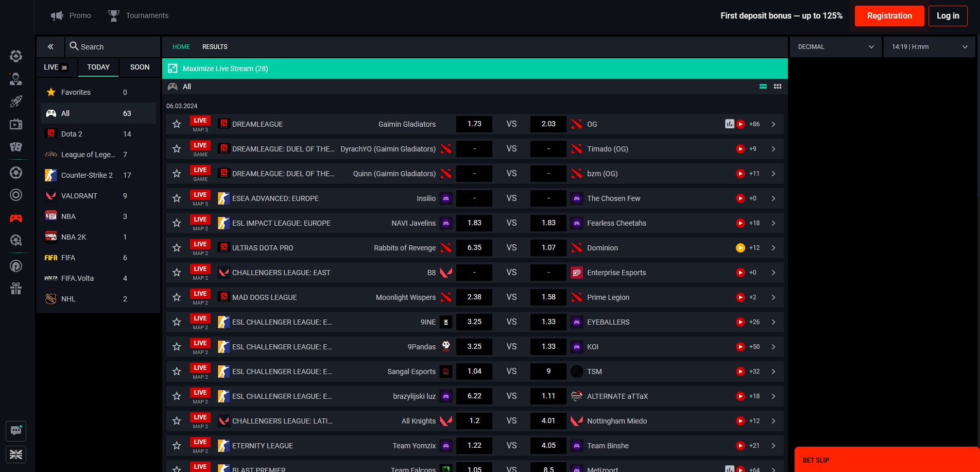Switch to TODAY tab
The height and width of the screenshot is (472, 980).
pyautogui.click(x=98, y=68)
